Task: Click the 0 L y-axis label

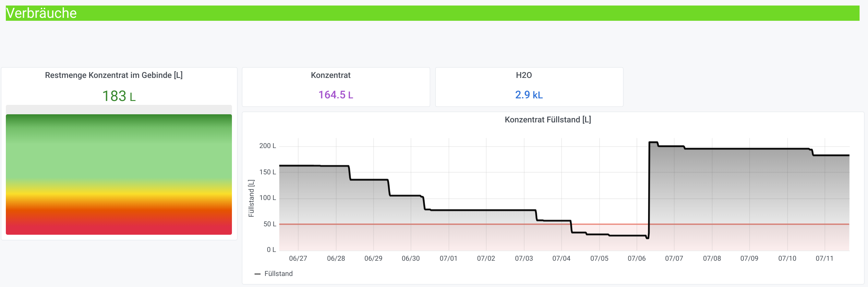Action: [271, 250]
